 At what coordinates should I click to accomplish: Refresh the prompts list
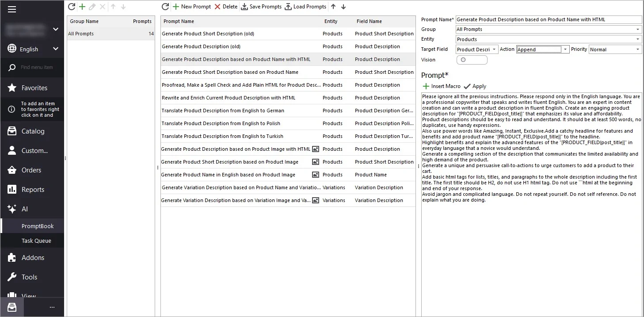(165, 7)
